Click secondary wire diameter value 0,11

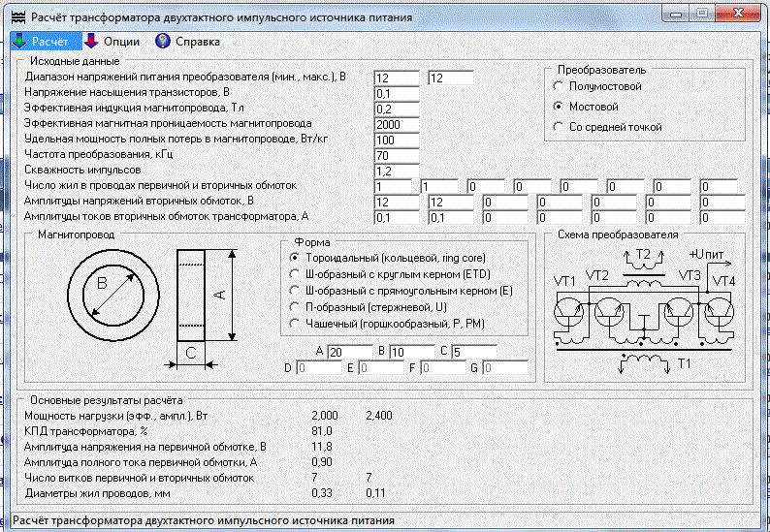click(x=375, y=493)
